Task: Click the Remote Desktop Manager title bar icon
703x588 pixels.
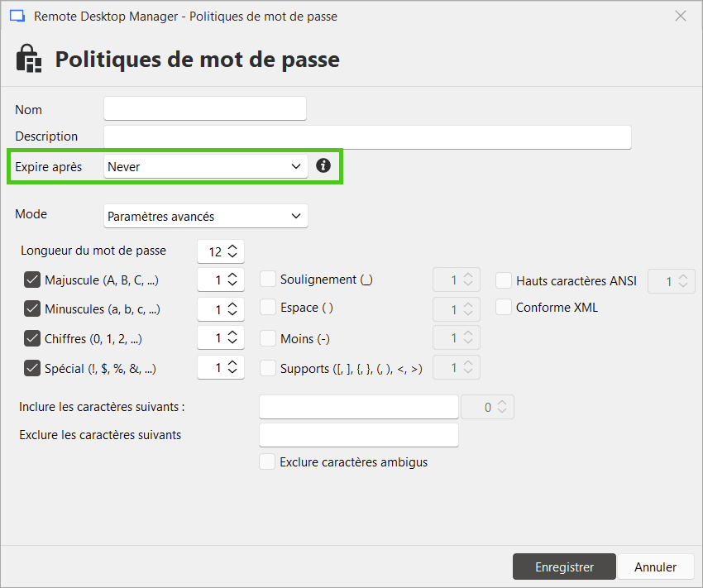Action: (x=17, y=15)
